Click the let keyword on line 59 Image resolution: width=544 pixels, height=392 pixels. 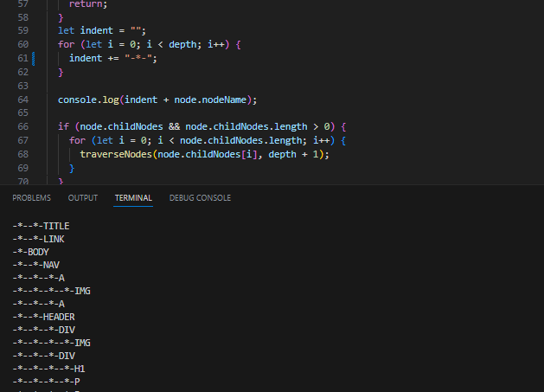pos(66,30)
